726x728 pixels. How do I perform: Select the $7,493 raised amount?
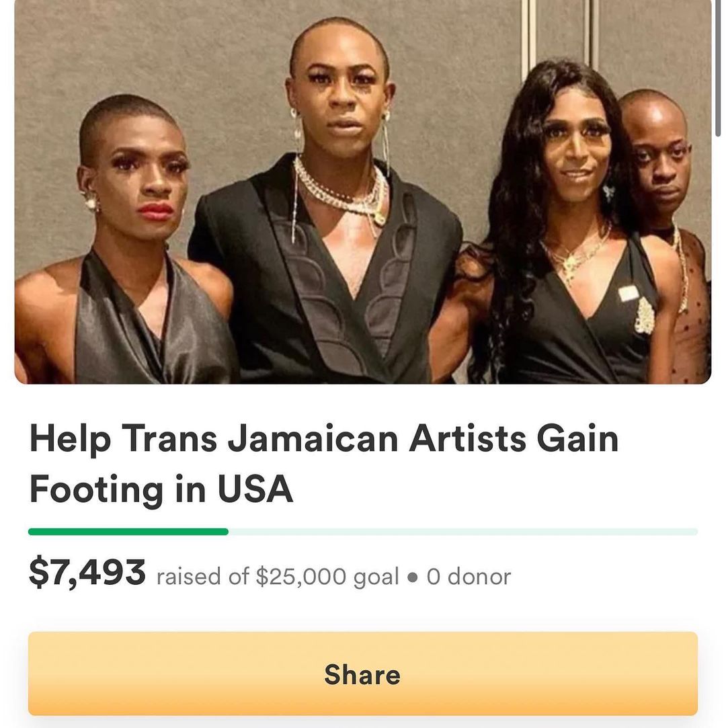pyautogui.click(x=87, y=573)
